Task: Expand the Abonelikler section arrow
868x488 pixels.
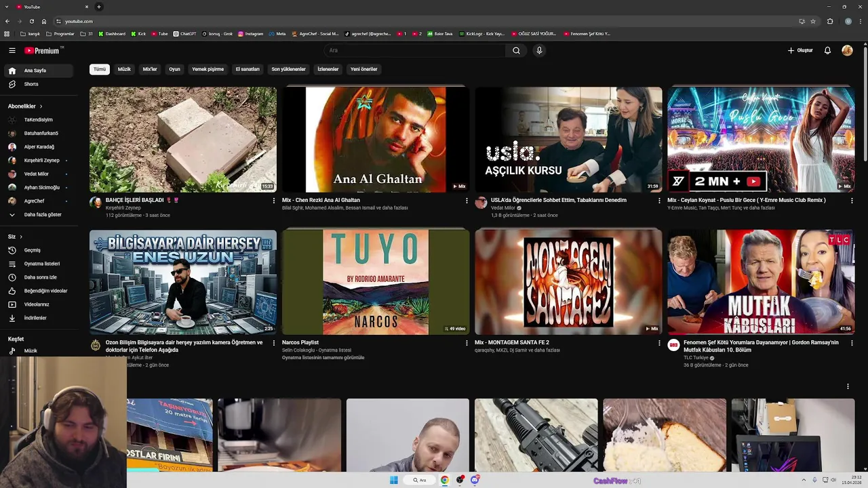Action: (41, 106)
